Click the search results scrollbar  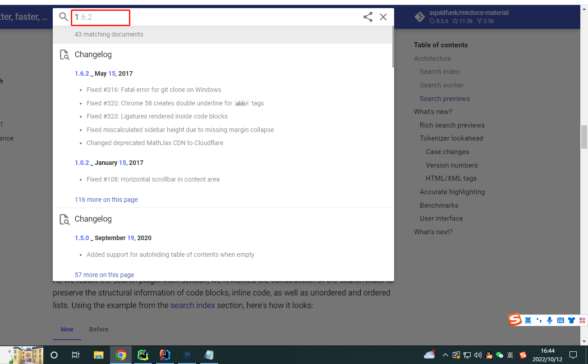[393, 47]
